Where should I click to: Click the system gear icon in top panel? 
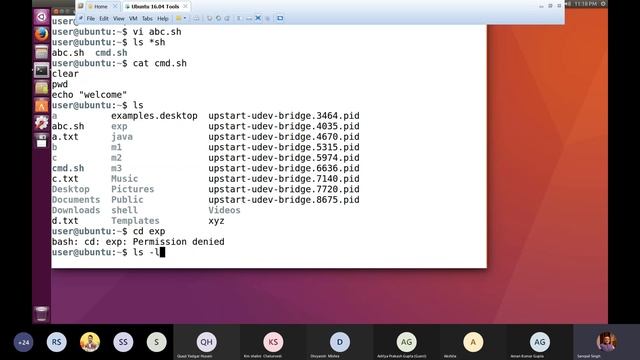coord(603,4)
